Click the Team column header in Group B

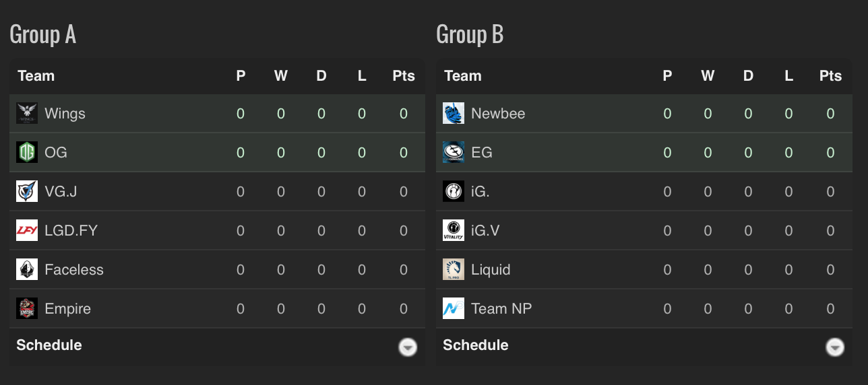coord(463,76)
